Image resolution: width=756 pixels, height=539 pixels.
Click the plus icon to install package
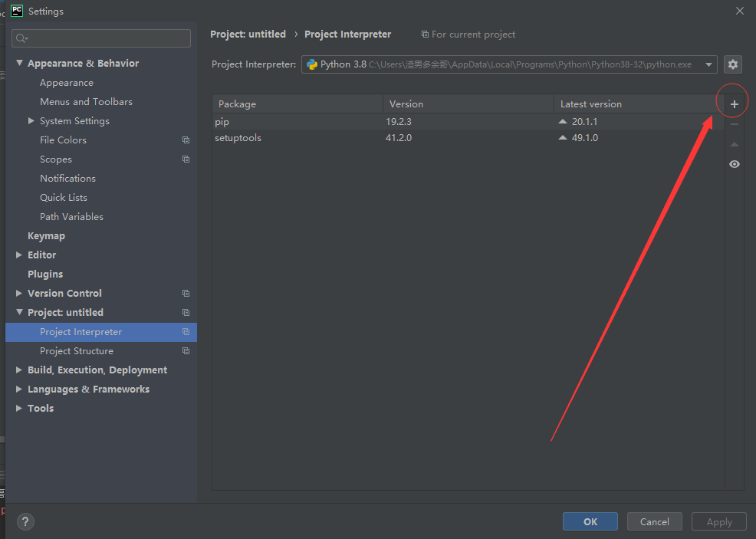click(735, 104)
